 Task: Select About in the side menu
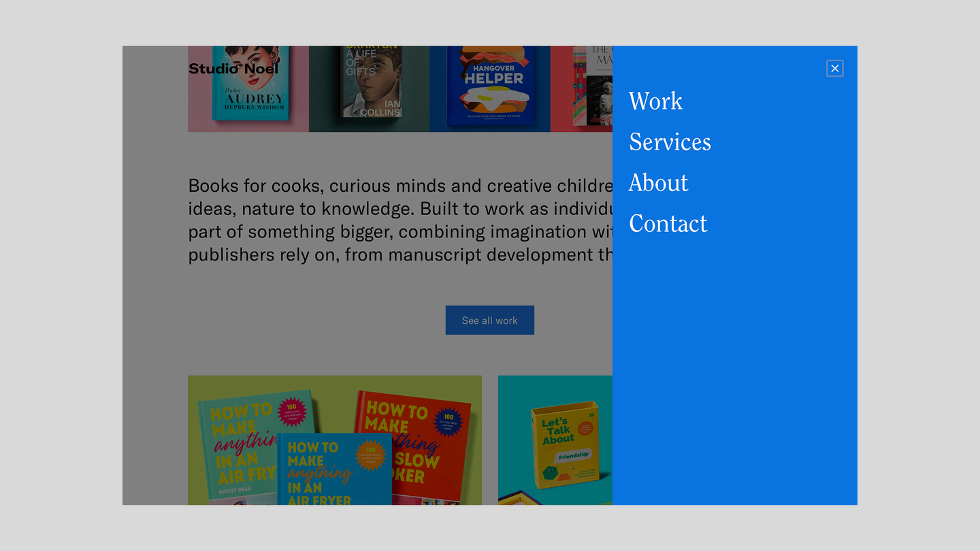[x=658, y=182]
